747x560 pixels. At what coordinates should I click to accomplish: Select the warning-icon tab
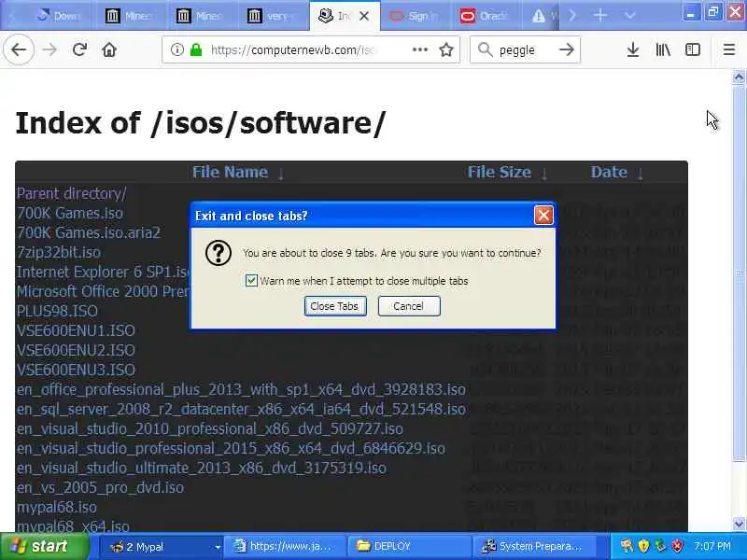[x=543, y=16]
